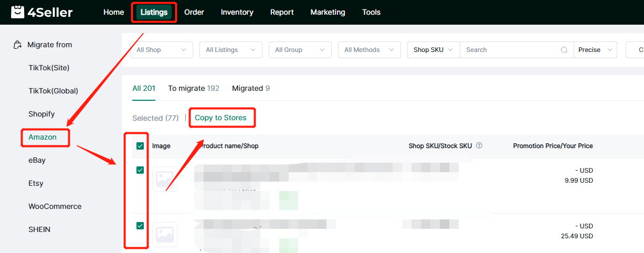
Task: Click the Shop SKU help question icon
Action: [479, 146]
